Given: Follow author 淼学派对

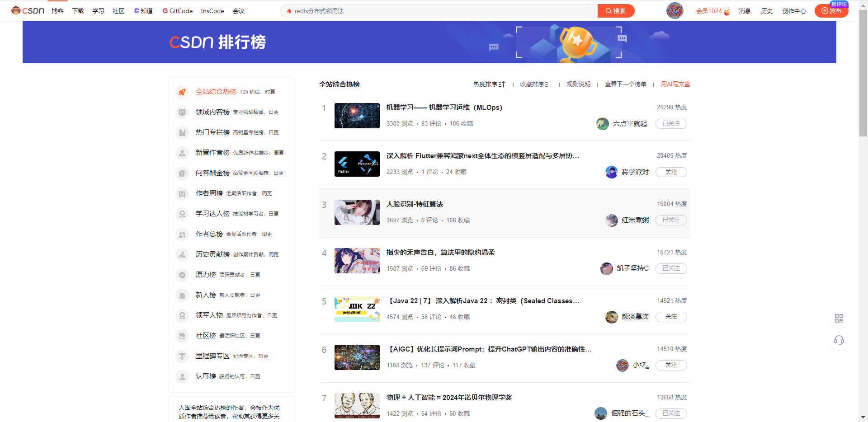Looking at the screenshot, I should (671, 172).
